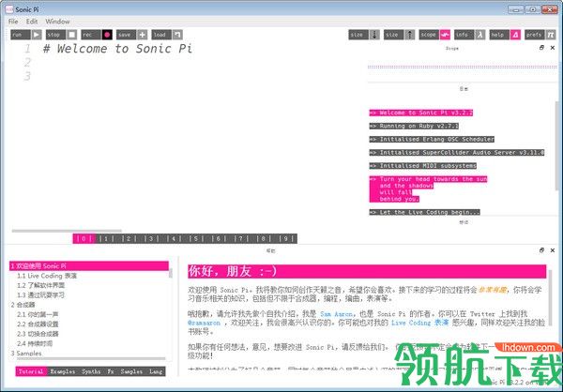Click the scope label button

(429, 35)
